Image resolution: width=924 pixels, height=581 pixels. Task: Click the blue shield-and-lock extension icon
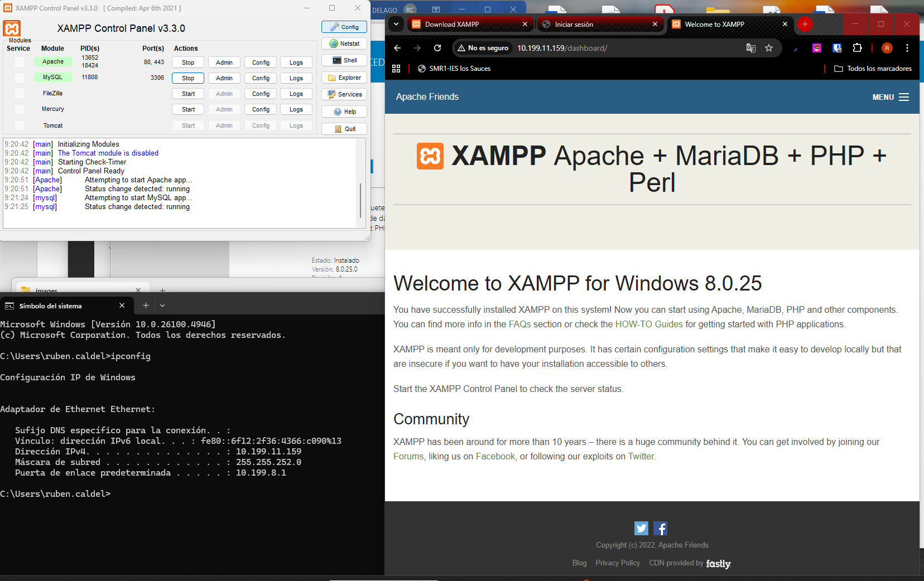pyautogui.click(x=837, y=48)
